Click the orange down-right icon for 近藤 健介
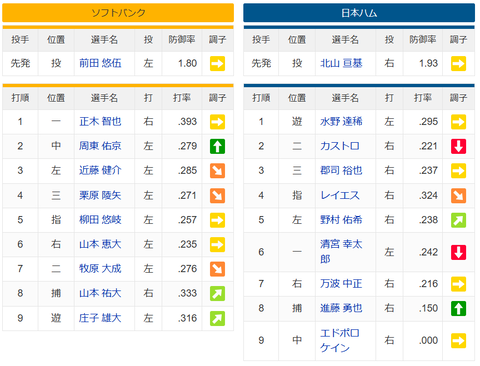 217,171
